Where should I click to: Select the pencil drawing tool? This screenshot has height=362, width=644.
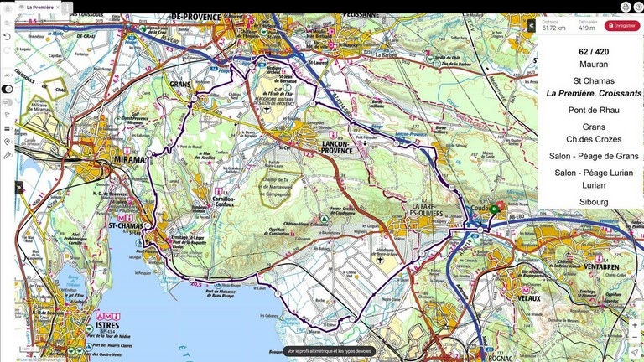[7, 155]
